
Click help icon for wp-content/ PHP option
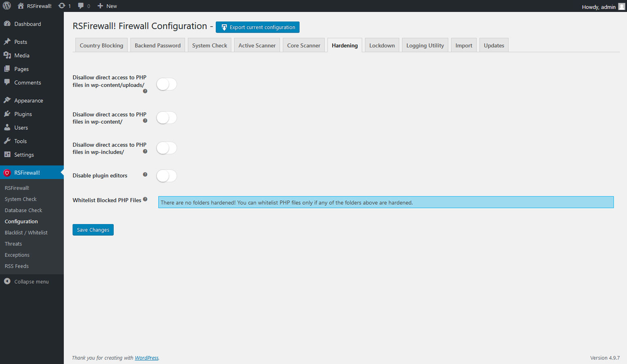click(x=145, y=121)
